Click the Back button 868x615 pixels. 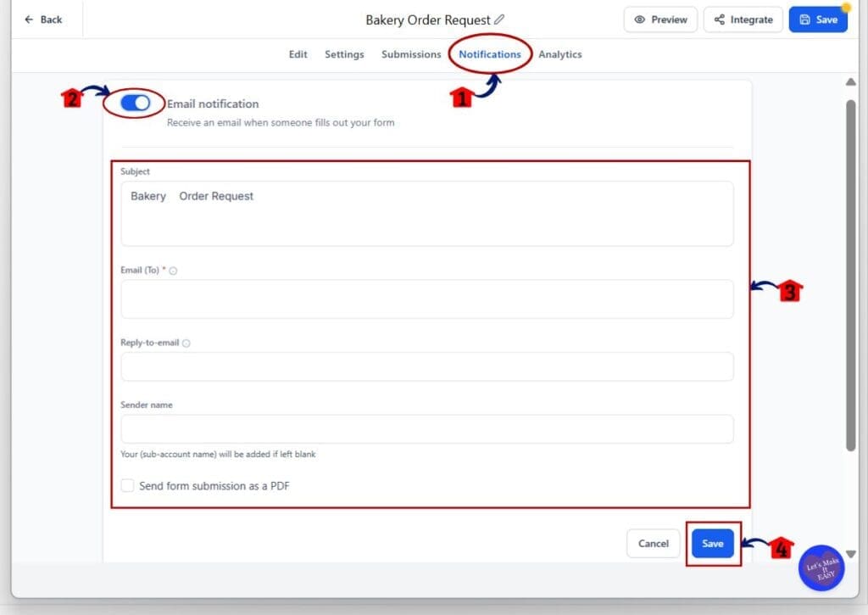coord(43,20)
